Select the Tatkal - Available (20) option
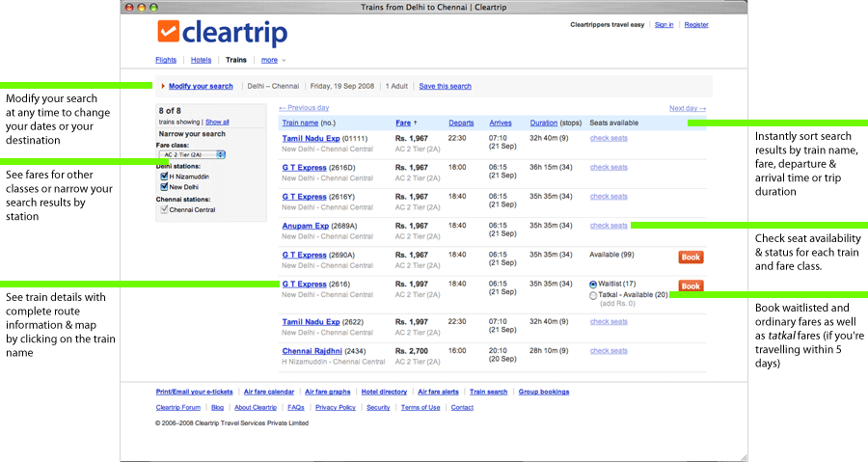Viewport: 868px width, 462px height. click(593, 295)
